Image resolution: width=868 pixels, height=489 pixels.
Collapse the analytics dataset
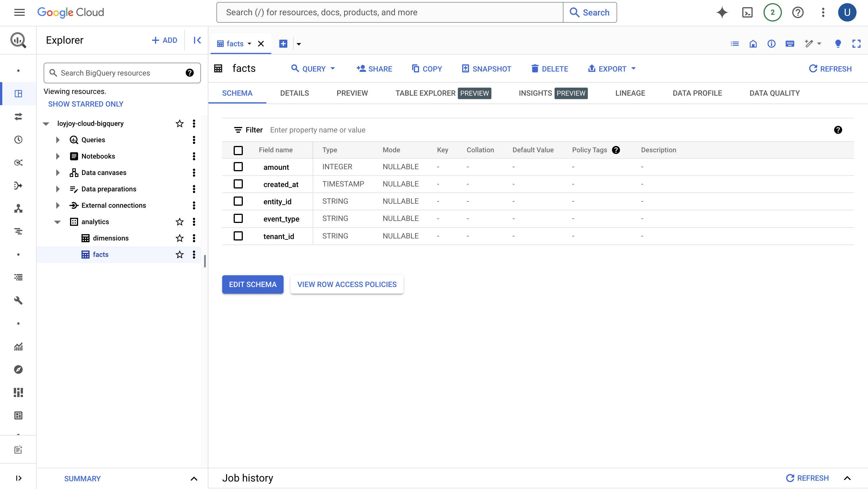pyautogui.click(x=58, y=222)
